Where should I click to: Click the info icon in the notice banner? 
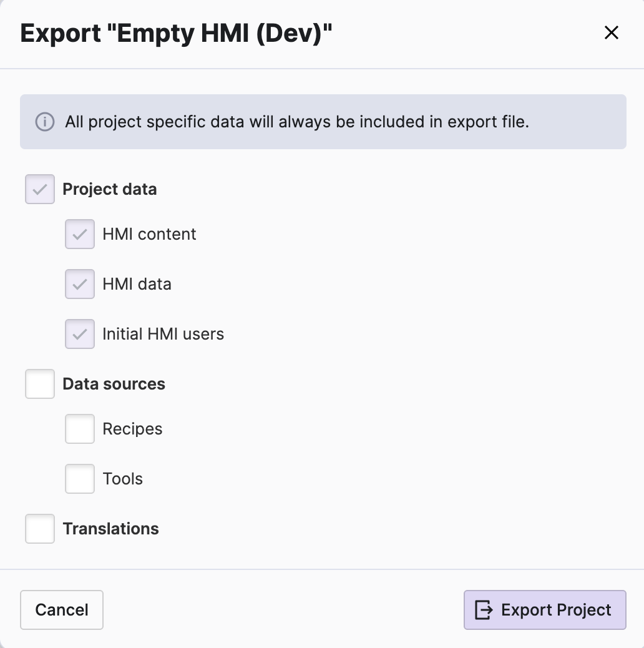(44, 122)
